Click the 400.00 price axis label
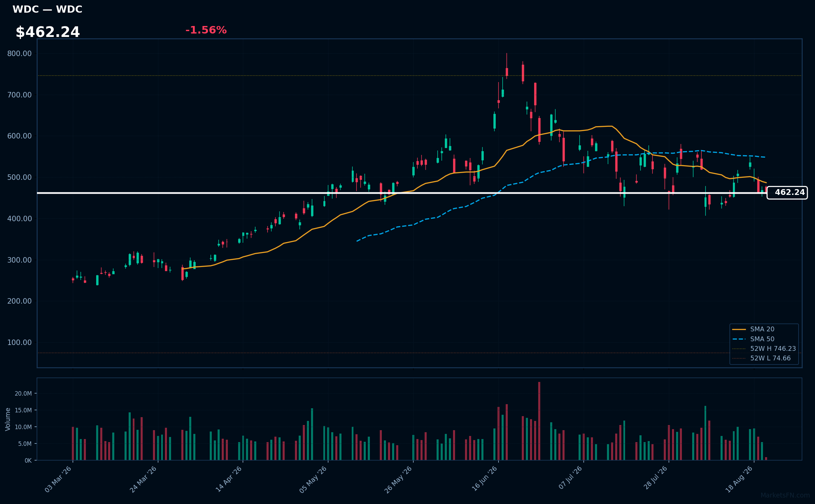The image size is (815, 504). point(20,219)
